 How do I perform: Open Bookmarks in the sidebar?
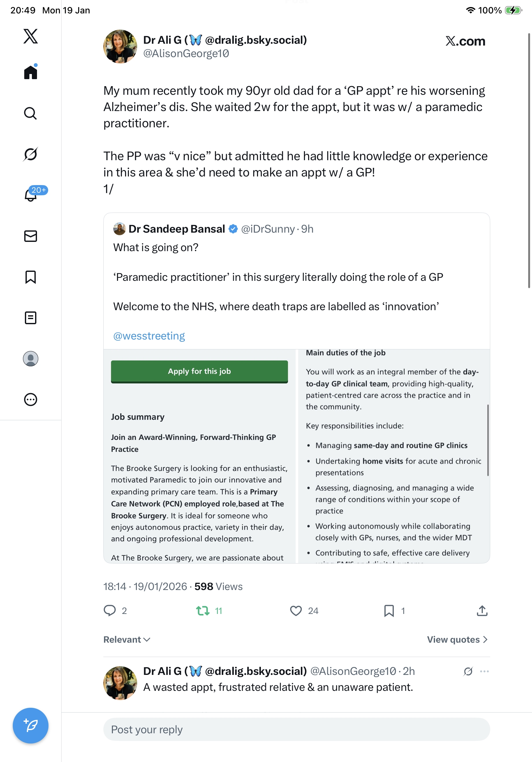[x=31, y=277]
